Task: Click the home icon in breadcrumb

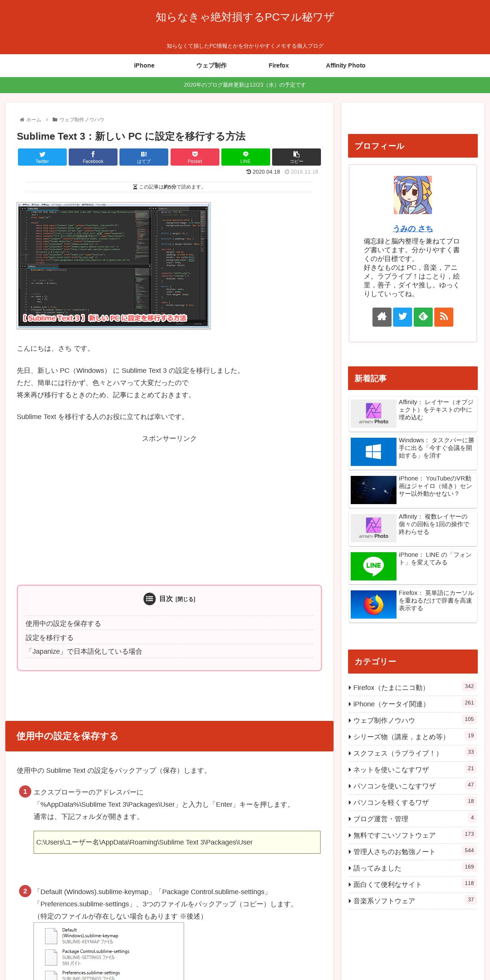Action: (22, 120)
